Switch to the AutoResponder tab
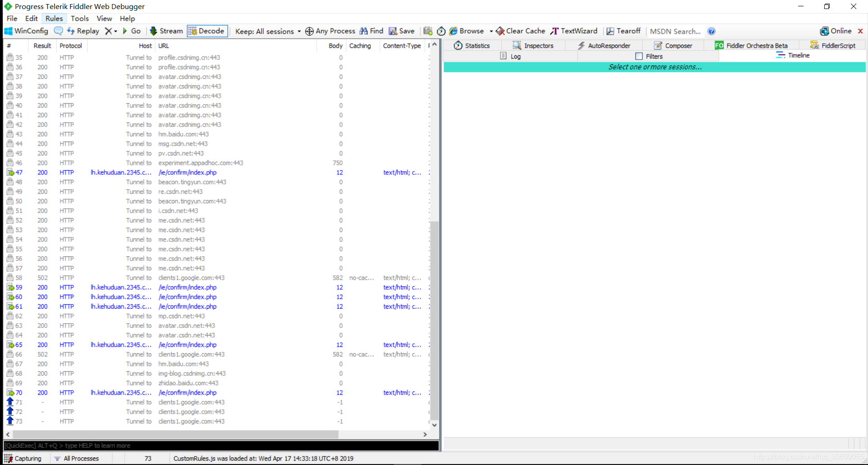 click(x=604, y=46)
